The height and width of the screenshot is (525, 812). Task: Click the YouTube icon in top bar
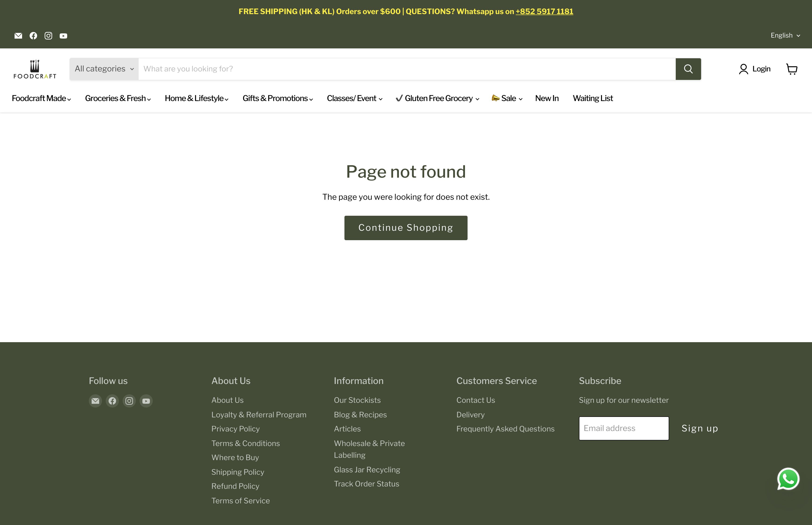(x=63, y=36)
